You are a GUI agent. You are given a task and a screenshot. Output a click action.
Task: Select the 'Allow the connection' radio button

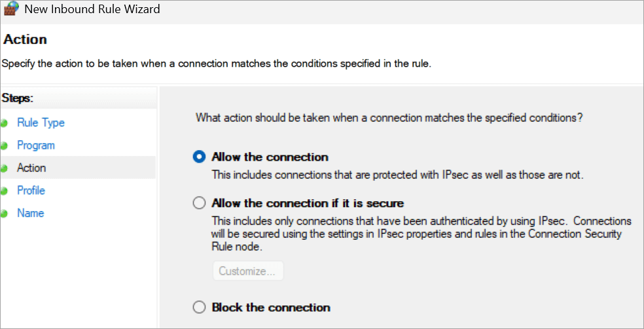[199, 157]
